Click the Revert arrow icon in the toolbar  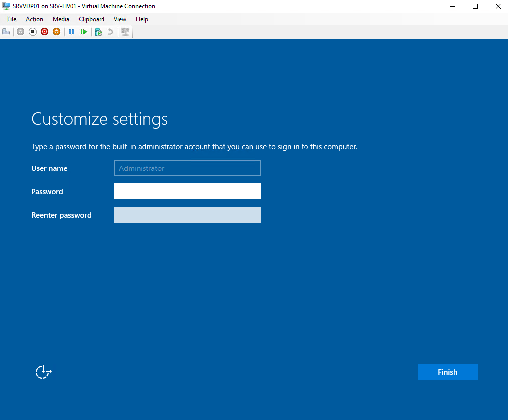pyautogui.click(x=110, y=32)
